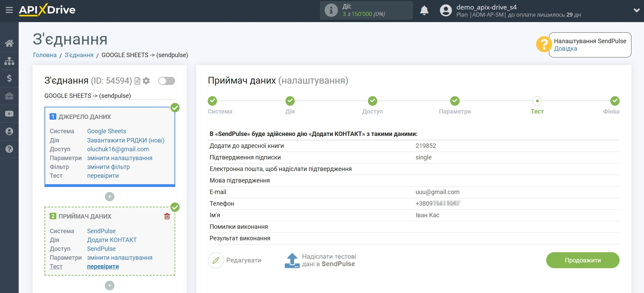This screenshot has height=293, width=644.
Task: Go to Фініш wizard step
Action: (615, 101)
